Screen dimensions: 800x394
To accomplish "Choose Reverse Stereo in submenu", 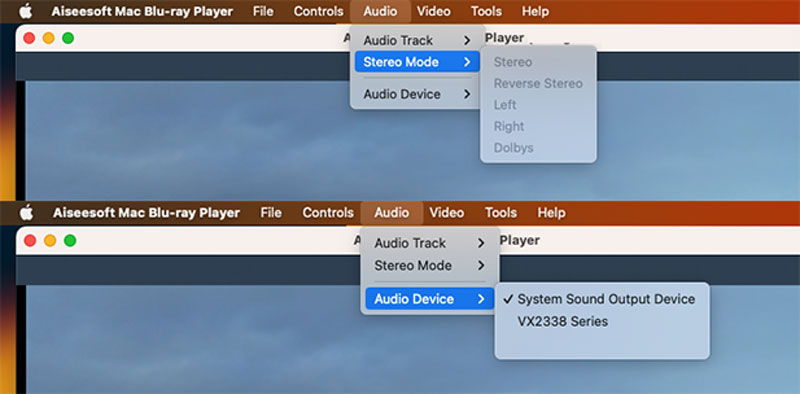I will click(x=538, y=83).
